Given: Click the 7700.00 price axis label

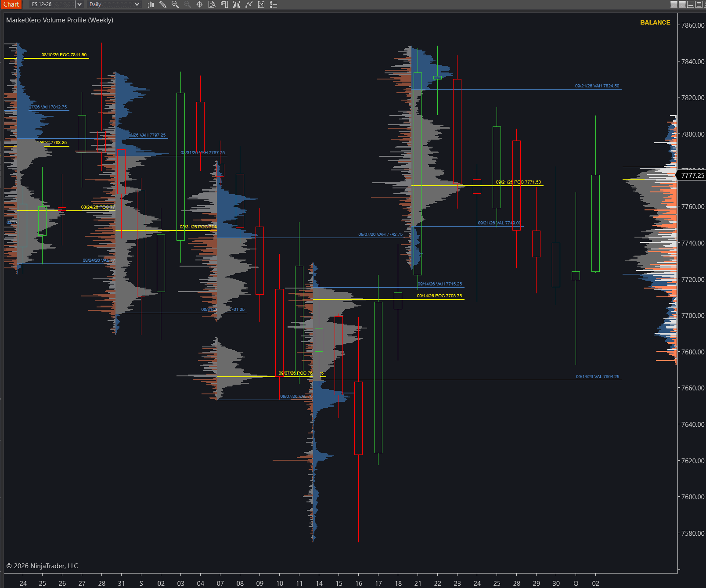Looking at the screenshot, I should (x=692, y=316).
